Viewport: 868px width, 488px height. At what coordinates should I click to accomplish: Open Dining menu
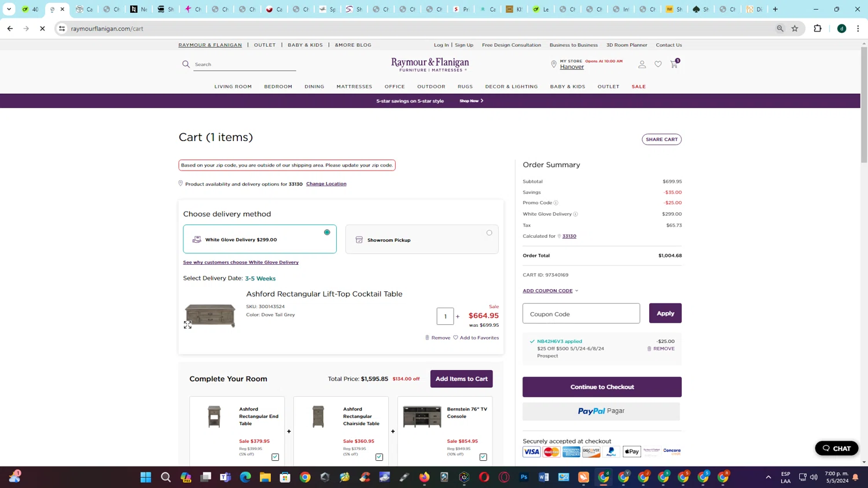click(x=315, y=87)
